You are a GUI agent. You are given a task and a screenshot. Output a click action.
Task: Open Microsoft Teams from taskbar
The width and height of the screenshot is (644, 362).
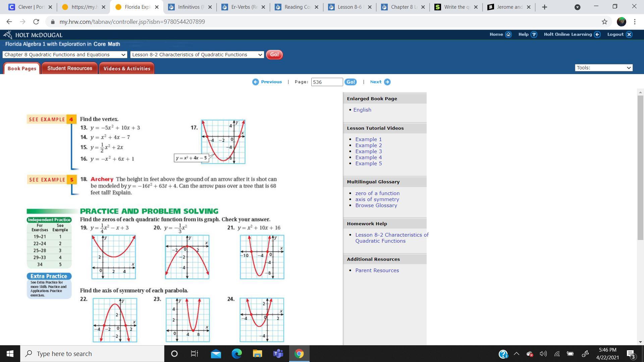[x=278, y=354]
